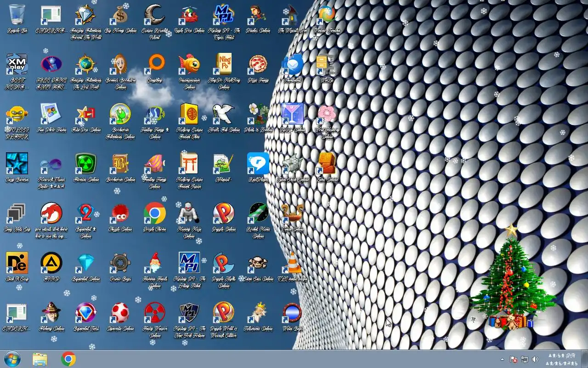Launch Water Bugs porthole icon

[x=293, y=313]
